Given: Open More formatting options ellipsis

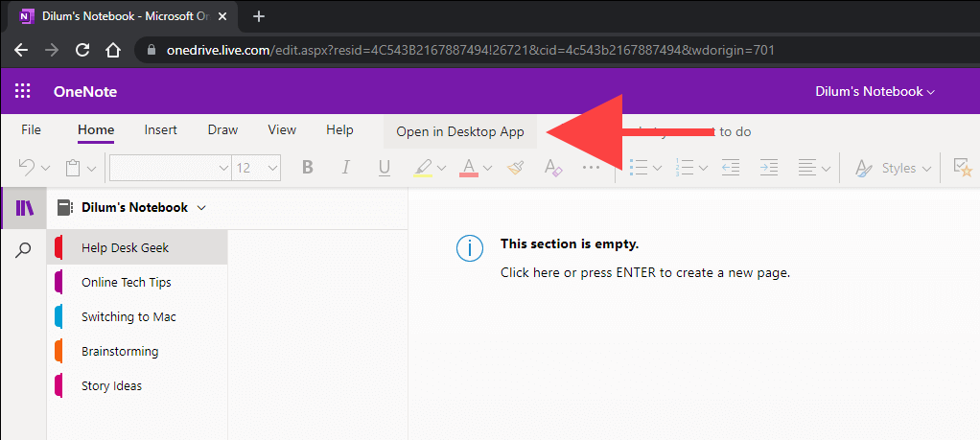Looking at the screenshot, I should pyautogui.click(x=591, y=168).
